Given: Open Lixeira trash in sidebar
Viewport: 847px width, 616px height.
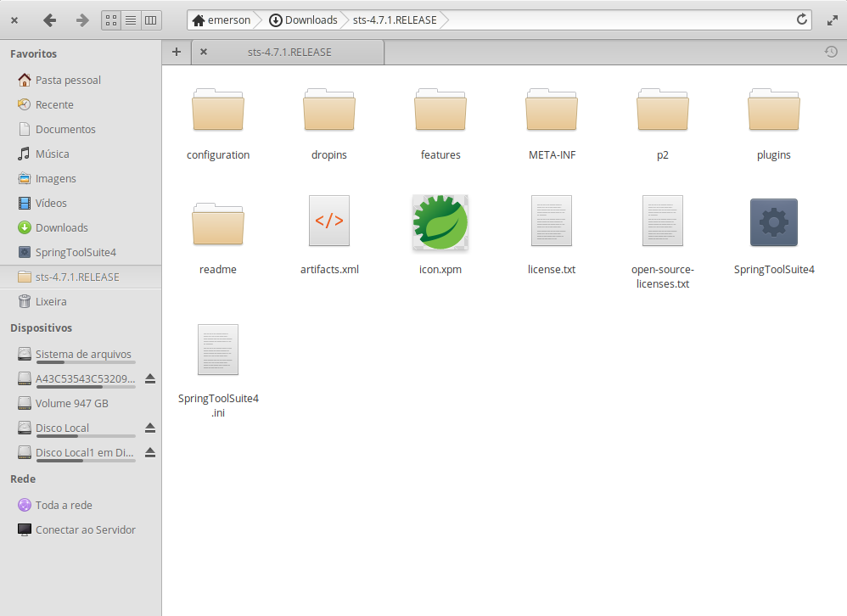Looking at the screenshot, I should tap(81, 301).
